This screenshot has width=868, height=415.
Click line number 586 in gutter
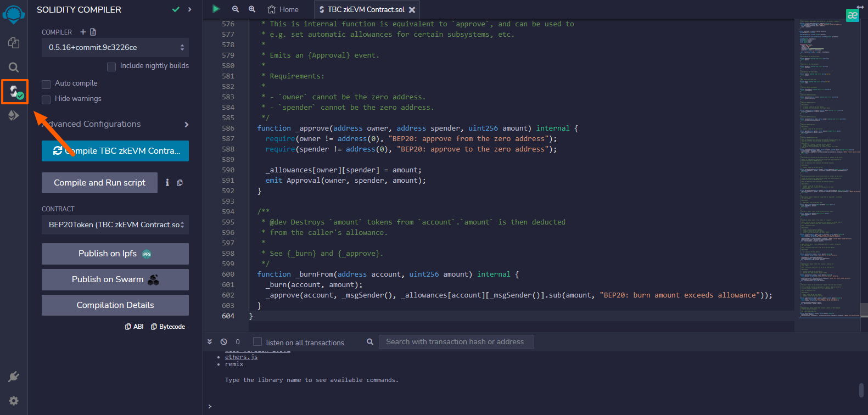pos(228,128)
